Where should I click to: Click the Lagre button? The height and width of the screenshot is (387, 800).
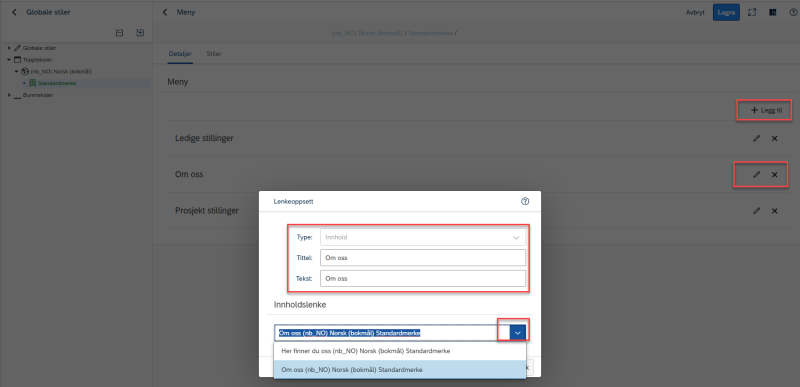click(726, 12)
